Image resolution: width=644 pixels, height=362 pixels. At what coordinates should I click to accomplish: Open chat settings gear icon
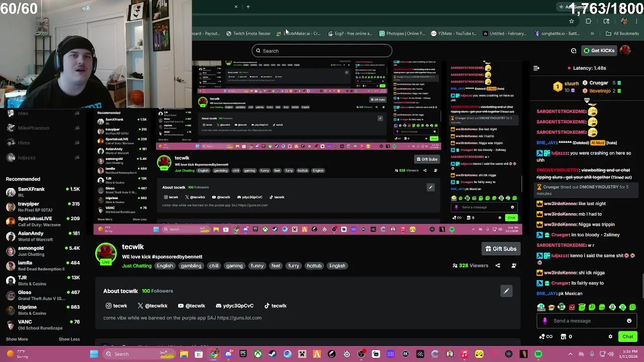point(610,337)
